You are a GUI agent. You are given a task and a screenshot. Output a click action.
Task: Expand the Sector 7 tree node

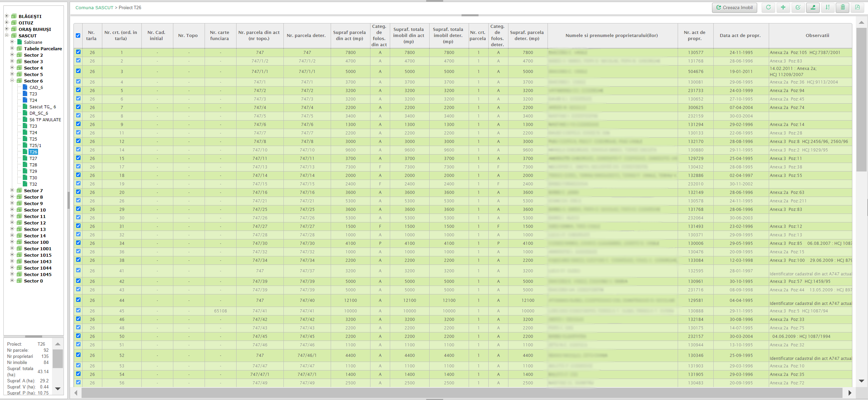pos(12,190)
